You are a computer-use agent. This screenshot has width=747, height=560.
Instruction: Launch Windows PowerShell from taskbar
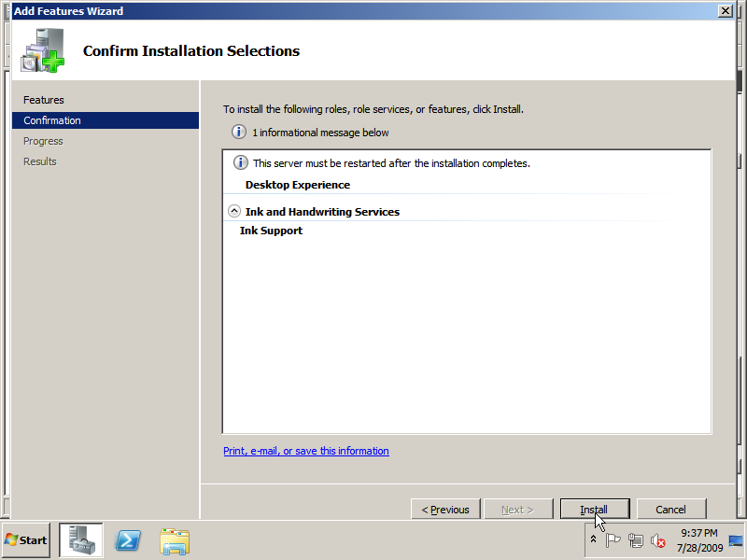[128, 540]
